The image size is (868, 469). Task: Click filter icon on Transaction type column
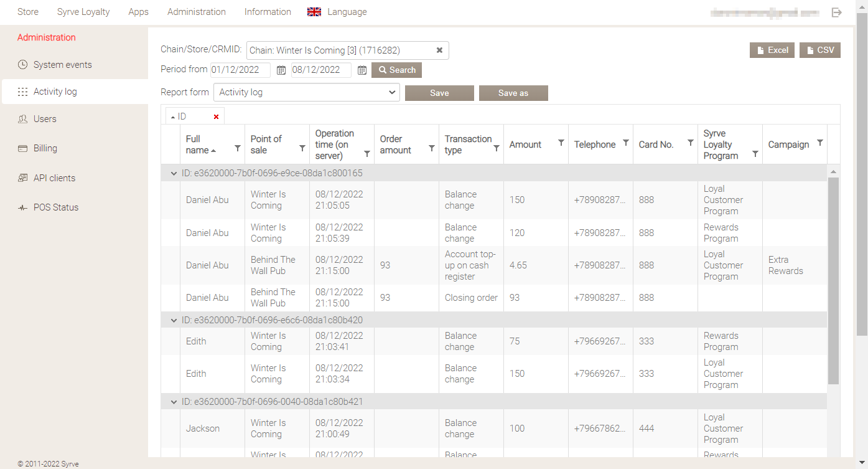pos(497,148)
